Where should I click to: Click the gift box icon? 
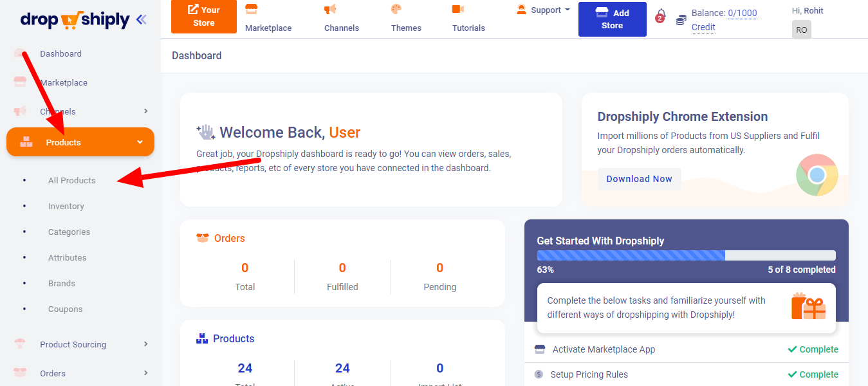[x=808, y=306]
